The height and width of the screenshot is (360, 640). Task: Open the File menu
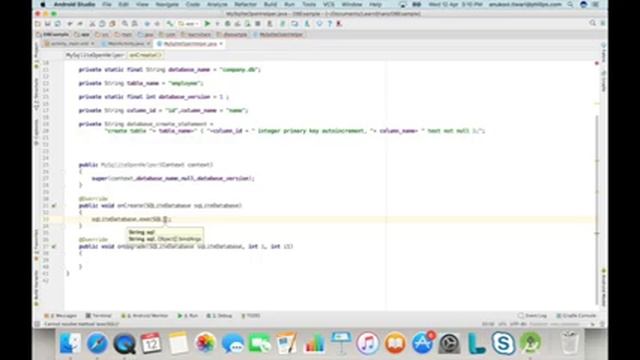(x=107, y=4)
